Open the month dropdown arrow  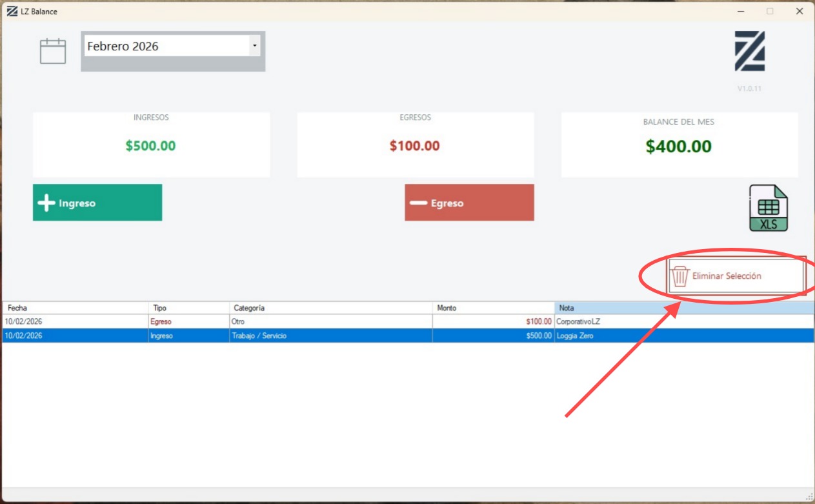click(x=254, y=46)
